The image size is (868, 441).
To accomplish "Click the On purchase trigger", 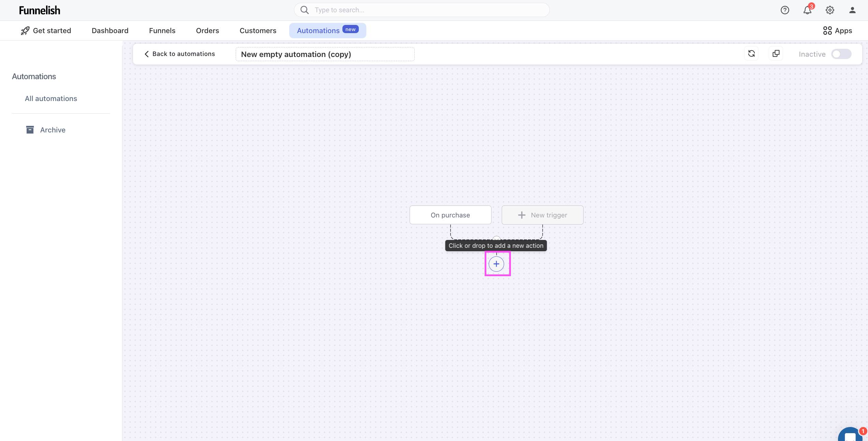I will coord(450,215).
